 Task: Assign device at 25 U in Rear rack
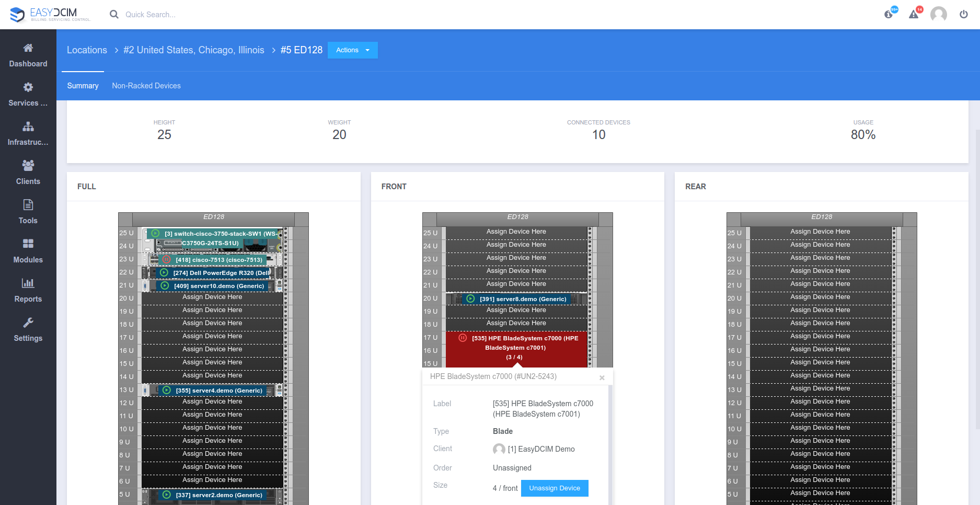(820, 232)
